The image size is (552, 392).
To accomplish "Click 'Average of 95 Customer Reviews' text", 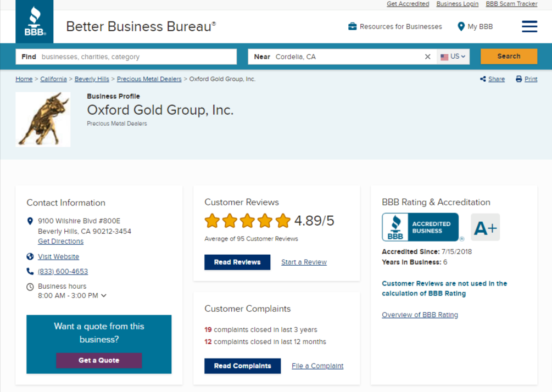I will coord(251,239).
